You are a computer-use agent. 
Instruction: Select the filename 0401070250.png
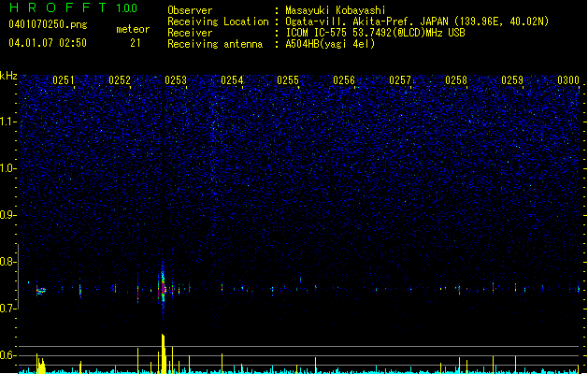[x=48, y=24]
